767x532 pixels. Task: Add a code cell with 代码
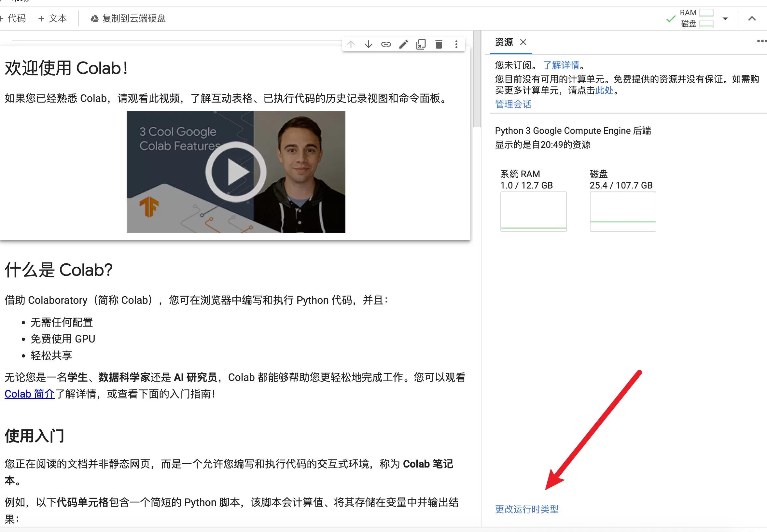click(13, 18)
